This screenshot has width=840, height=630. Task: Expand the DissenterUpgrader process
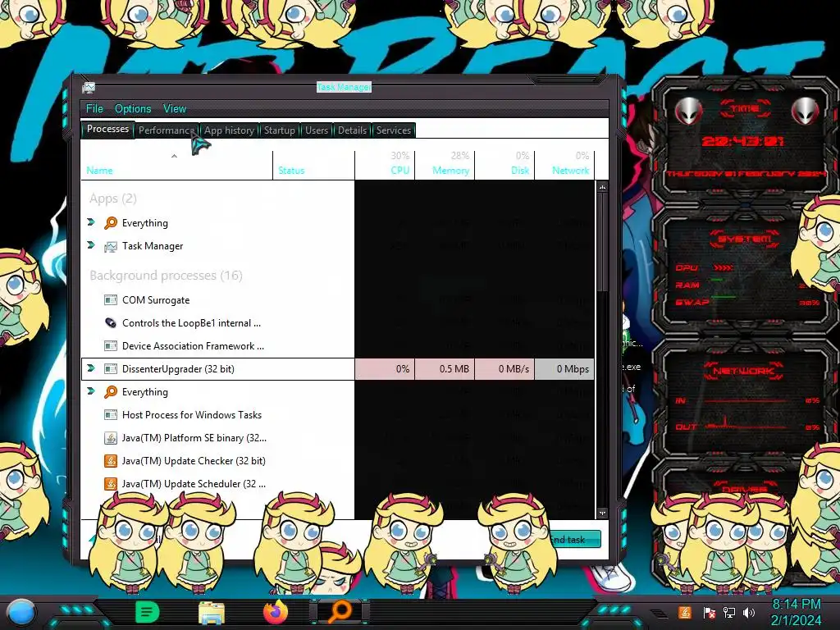coord(91,368)
